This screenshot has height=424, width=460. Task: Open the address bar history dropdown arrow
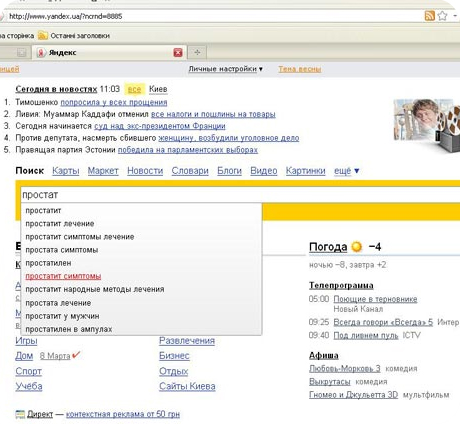[455, 16]
